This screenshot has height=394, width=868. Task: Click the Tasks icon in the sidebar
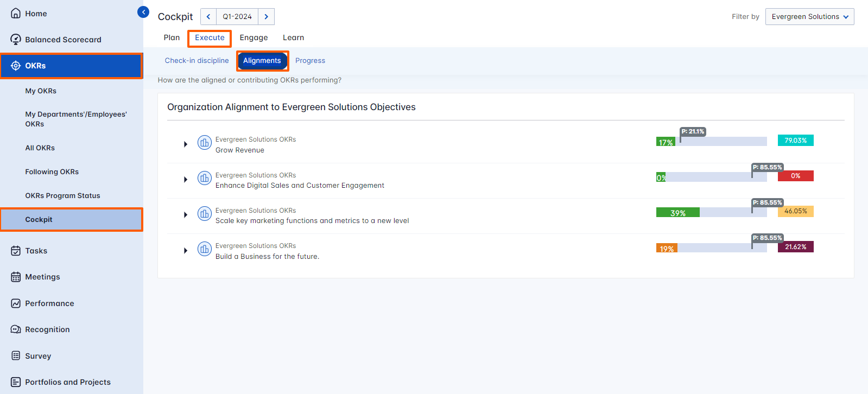(x=16, y=251)
